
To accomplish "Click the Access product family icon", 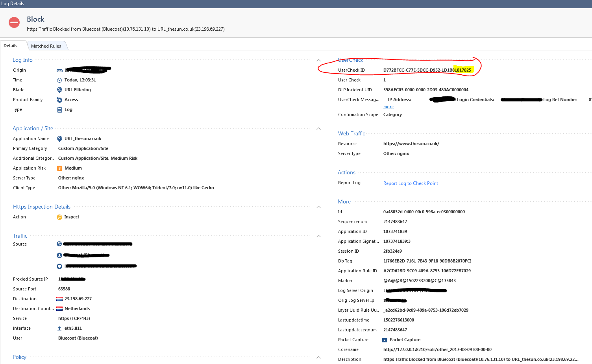I will (59, 100).
